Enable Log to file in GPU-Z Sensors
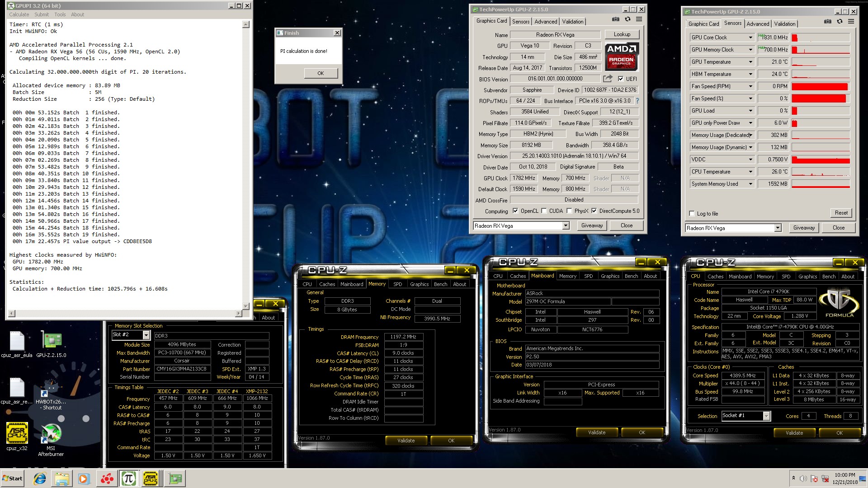Viewport: 868px width, 488px height. tap(692, 214)
